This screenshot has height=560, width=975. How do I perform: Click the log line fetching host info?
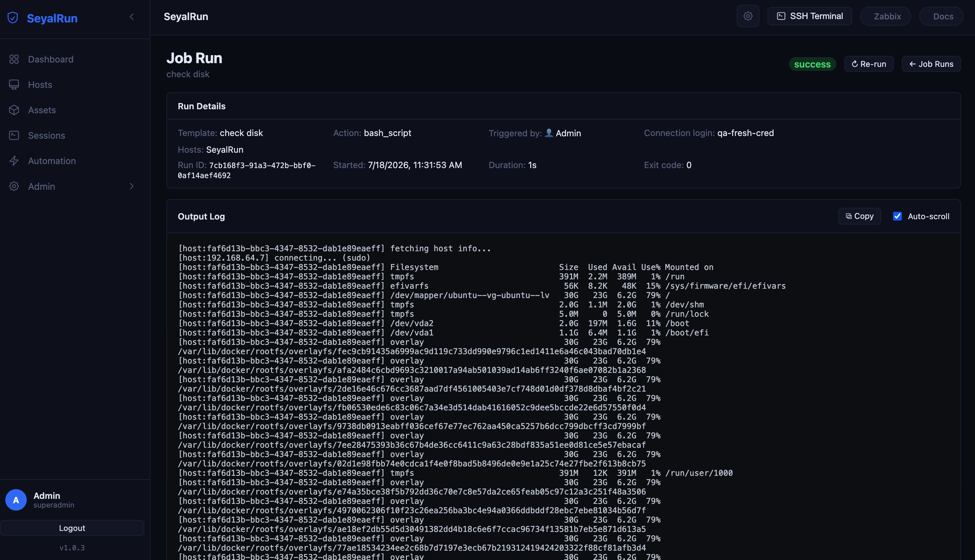(x=334, y=249)
